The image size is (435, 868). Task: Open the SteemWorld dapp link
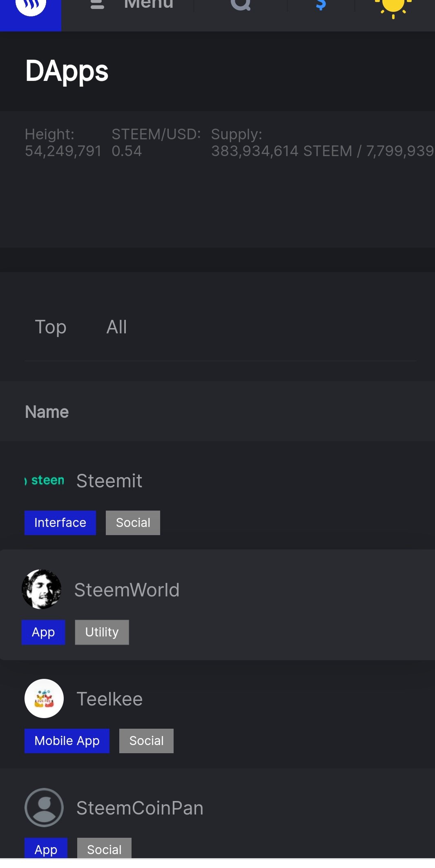(x=127, y=590)
